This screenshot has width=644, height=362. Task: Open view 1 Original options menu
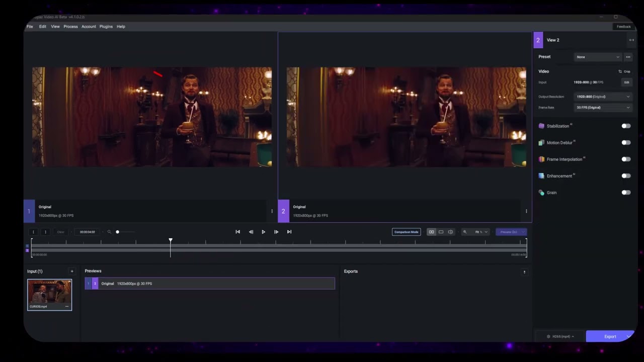point(272,211)
